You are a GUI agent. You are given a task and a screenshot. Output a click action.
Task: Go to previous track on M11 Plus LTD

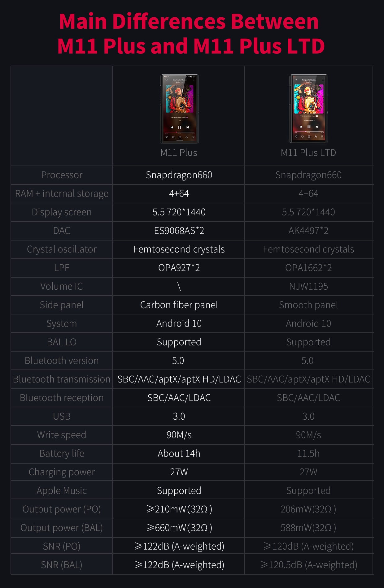coord(301,127)
